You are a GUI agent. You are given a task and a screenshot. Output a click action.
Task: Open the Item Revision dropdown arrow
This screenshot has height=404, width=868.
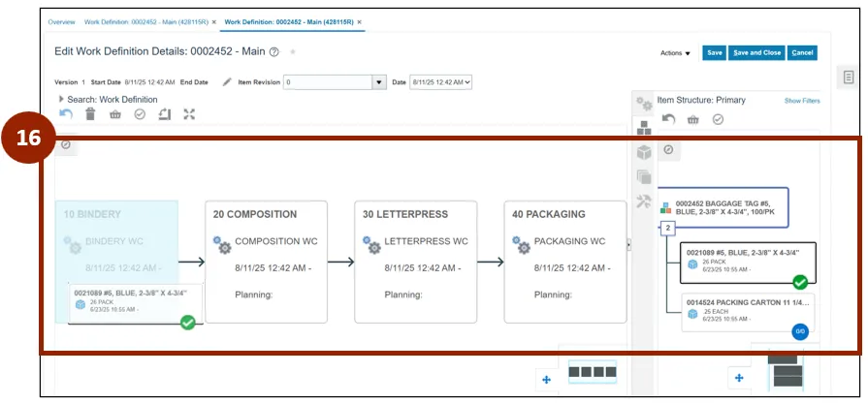378,82
